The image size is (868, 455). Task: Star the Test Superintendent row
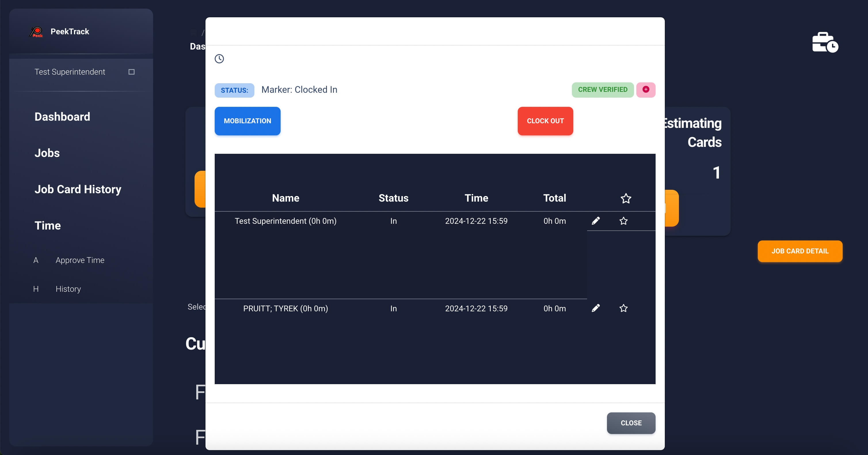623,221
